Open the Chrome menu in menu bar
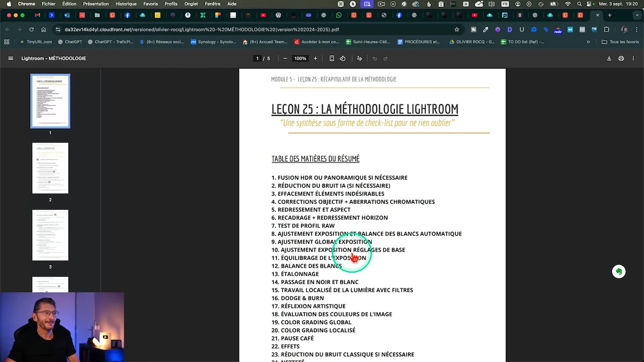The height and width of the screenshot is (362, 644). [26, 4]
